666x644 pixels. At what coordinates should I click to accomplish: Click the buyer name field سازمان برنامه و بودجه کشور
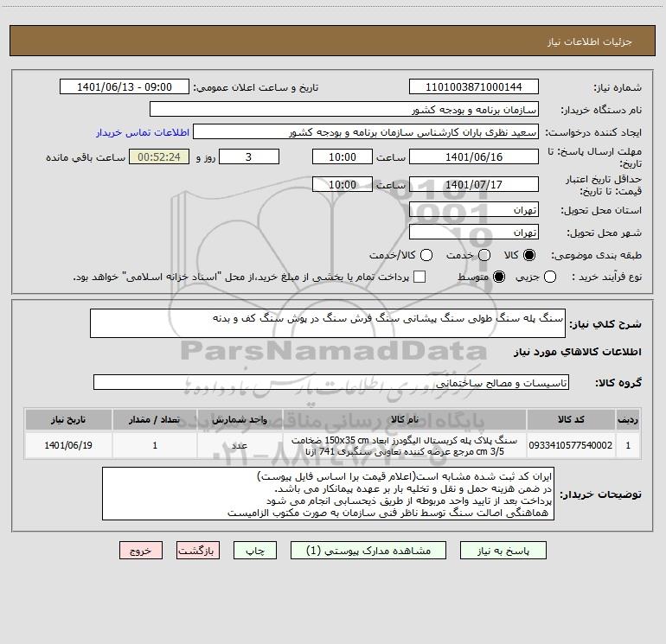344,110
